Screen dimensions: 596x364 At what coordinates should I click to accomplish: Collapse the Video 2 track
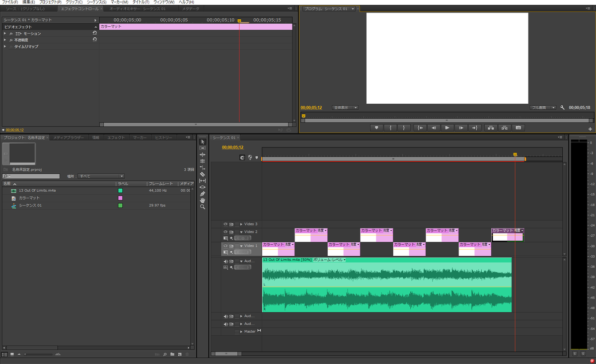point(241,232)
